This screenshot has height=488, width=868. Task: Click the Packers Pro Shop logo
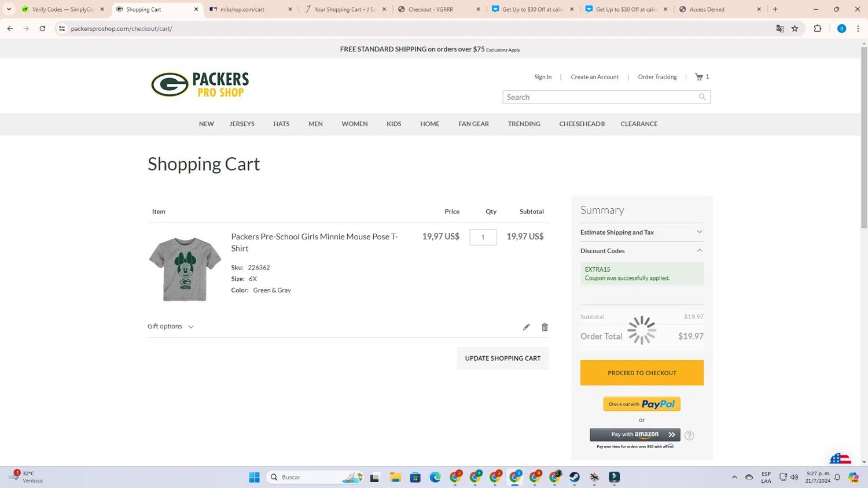pos(200,85)
